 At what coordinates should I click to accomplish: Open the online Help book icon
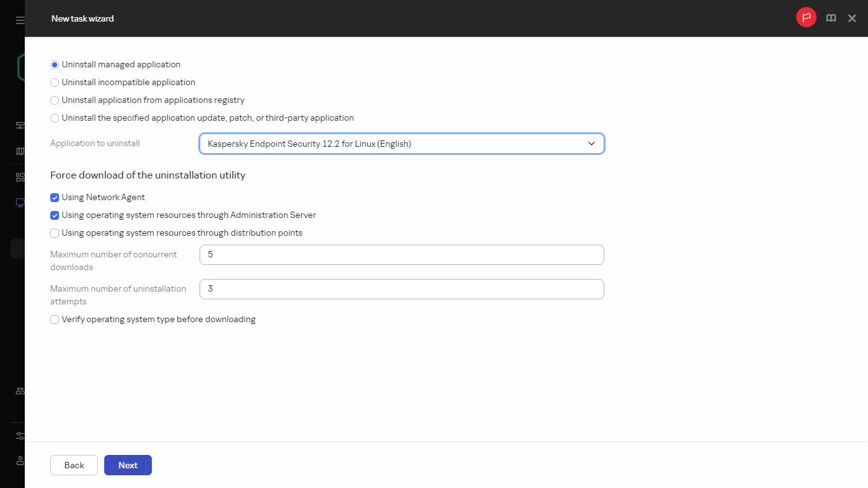click(831, 18)
